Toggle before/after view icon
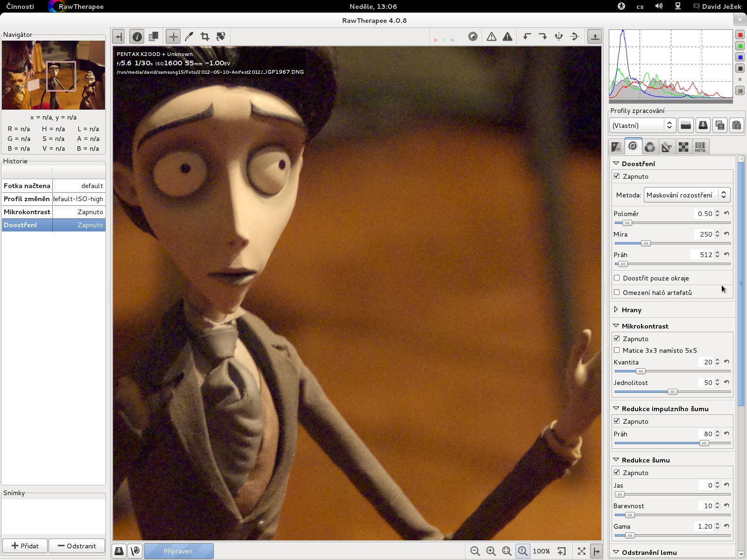The image size is (747, 560). (x=154, y=36)
